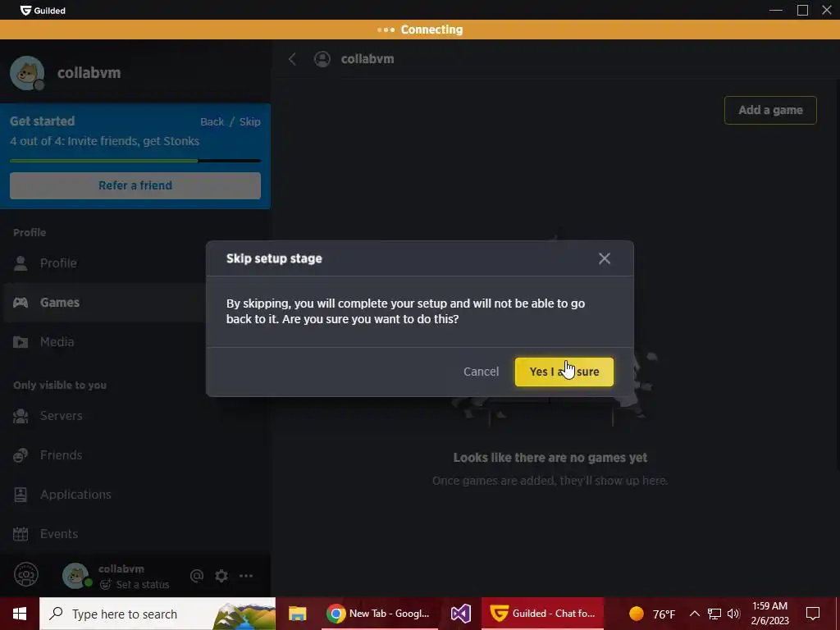Viewport: 840px width, 630px height.
Task: Click the Servers group icon
Action: 21,416
